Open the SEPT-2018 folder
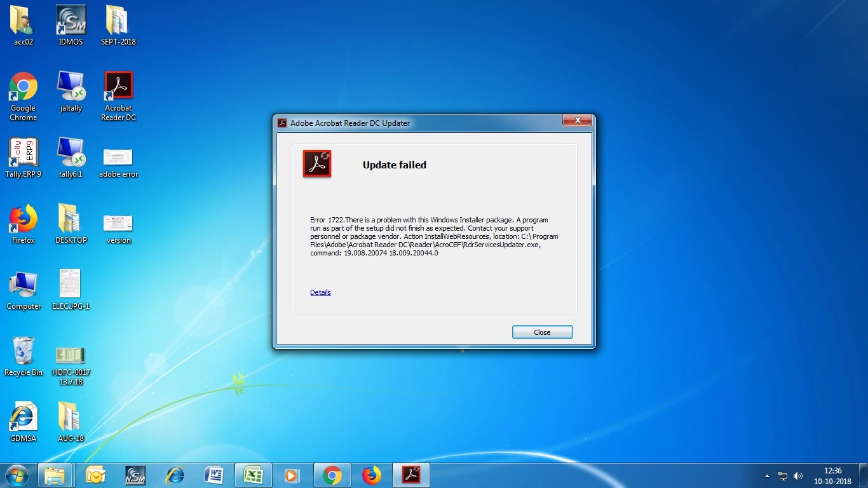This screenshot has width=868, height=488. tap(118, 25)
